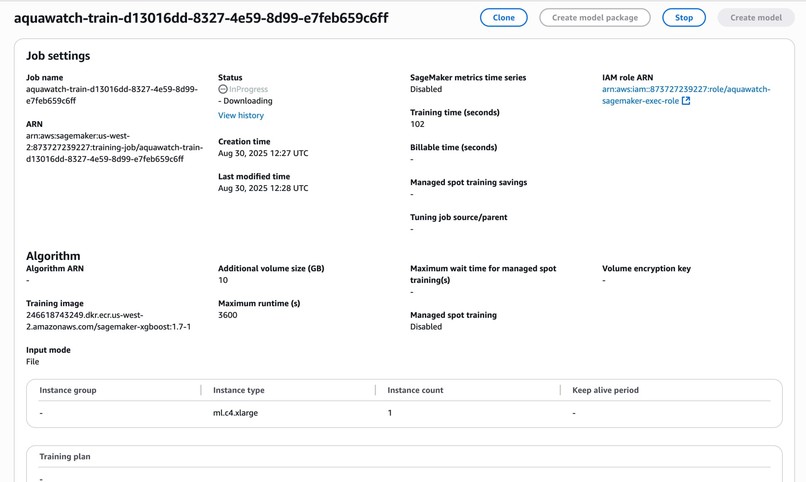The width and height of the screenshot is (806, 482).
Task: Click the Algorithm ARN label
Action: (x=54, y=268)
